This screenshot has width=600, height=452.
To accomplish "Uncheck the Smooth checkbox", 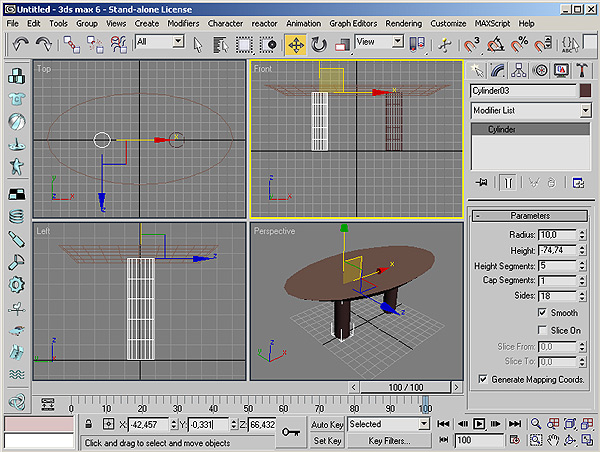I will click(543, 313).
